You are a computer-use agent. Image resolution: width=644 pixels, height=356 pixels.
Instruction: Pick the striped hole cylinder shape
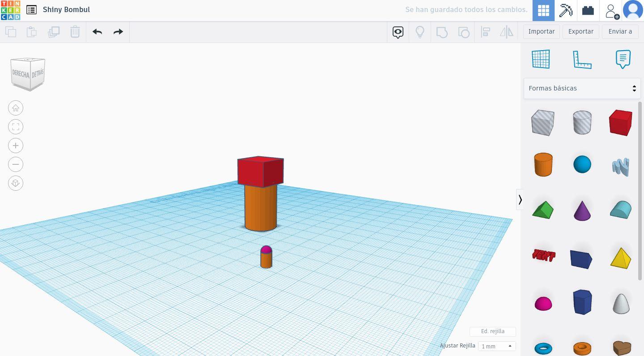pos(582,122)
